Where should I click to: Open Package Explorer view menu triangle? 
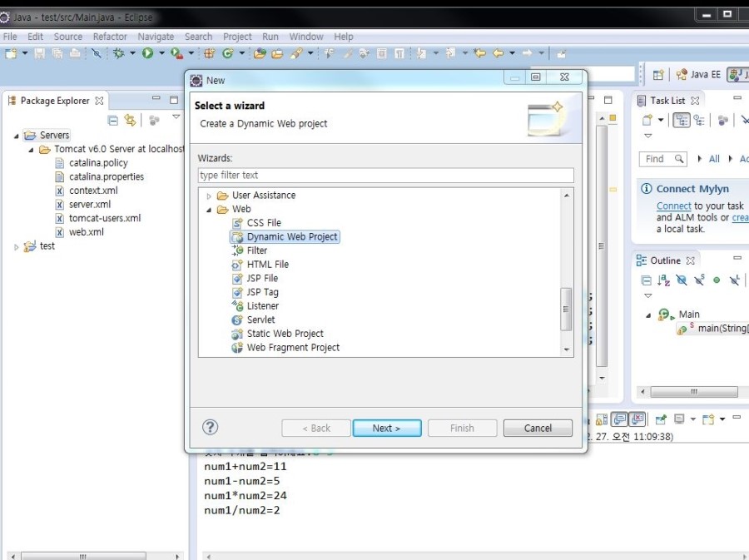(x=176, y=116)
